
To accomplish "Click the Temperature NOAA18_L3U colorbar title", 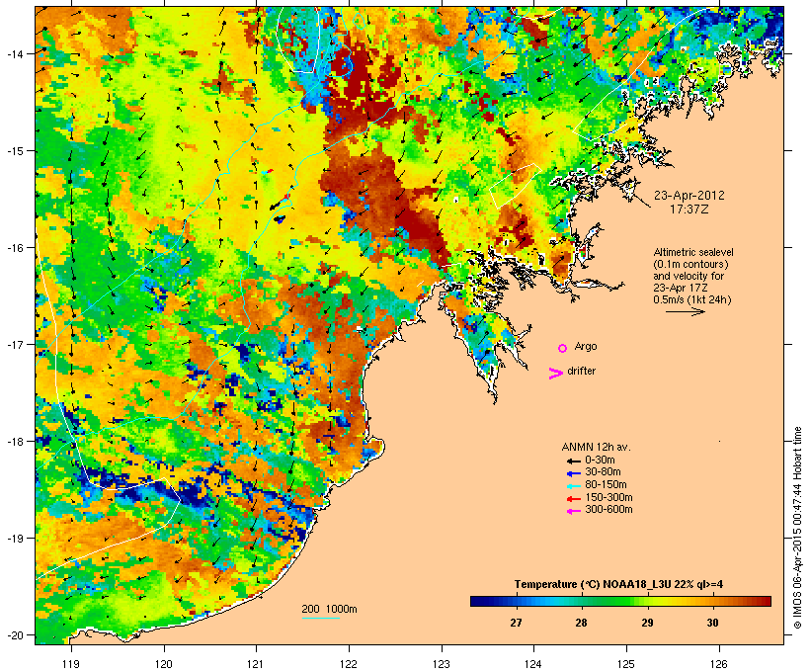I will coord(618,585).
